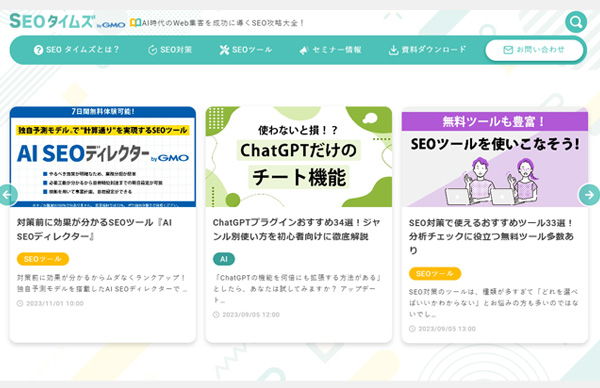Open article ChatGPTプラグインおすすめ34選 title
The height and width of the screenshot is (388, 600).
click(296, 230)
